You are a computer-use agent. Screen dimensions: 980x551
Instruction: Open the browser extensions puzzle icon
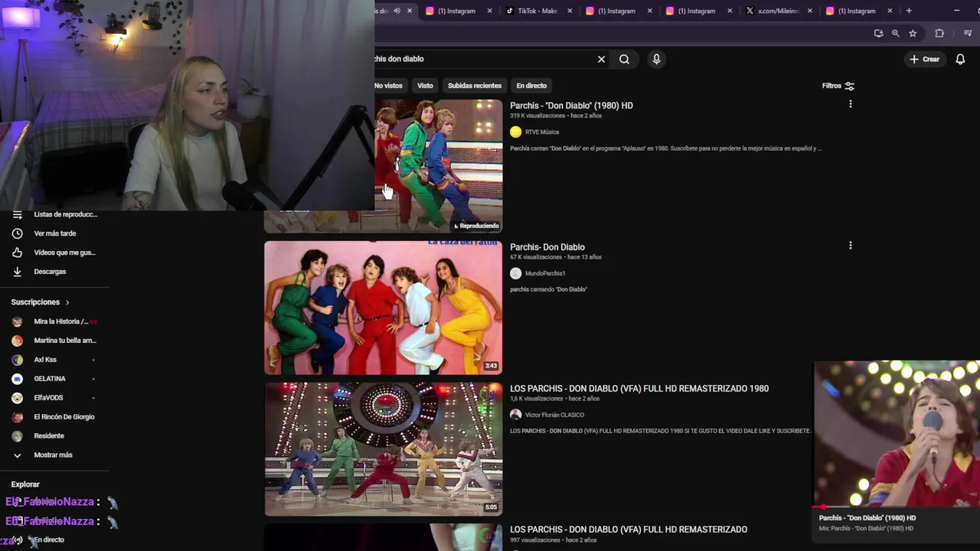tap(939, 33)
